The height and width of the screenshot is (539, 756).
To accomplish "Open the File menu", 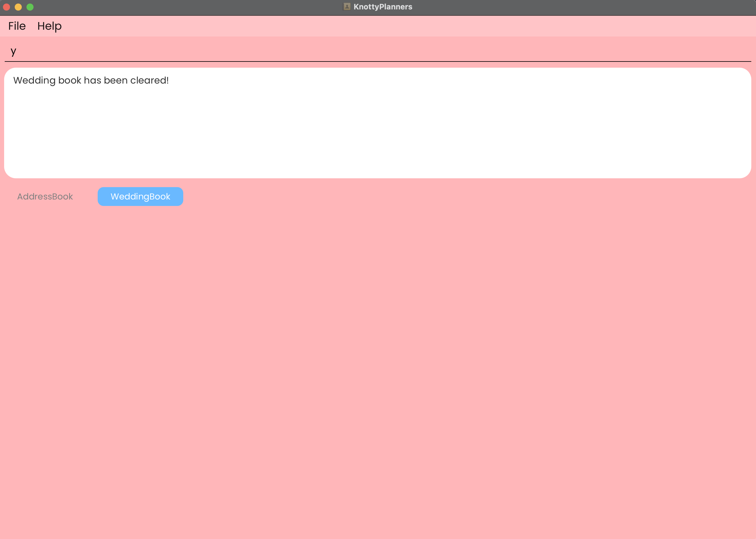I will pos(17,26).
